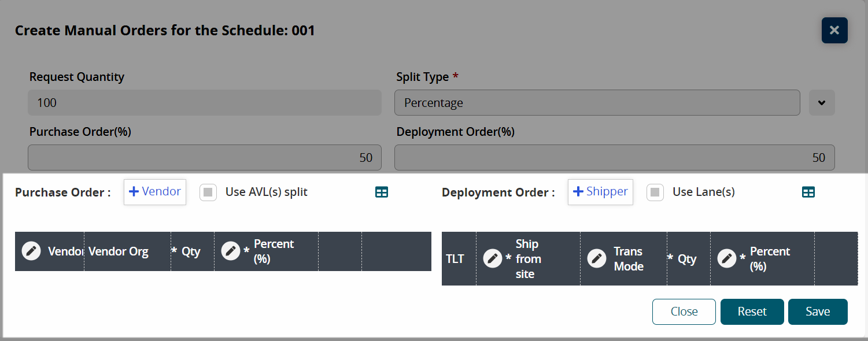Image resolution: width=868 pixels, height=341 pixels.
Task: Click the pencil icon beside Vendor column
Action: [31, 251]
